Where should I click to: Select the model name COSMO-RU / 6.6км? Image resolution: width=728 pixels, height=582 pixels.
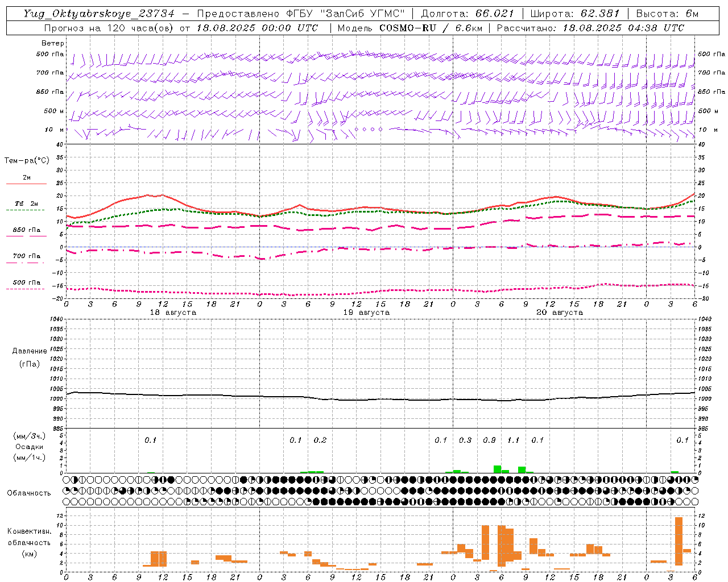click(431, 28)
